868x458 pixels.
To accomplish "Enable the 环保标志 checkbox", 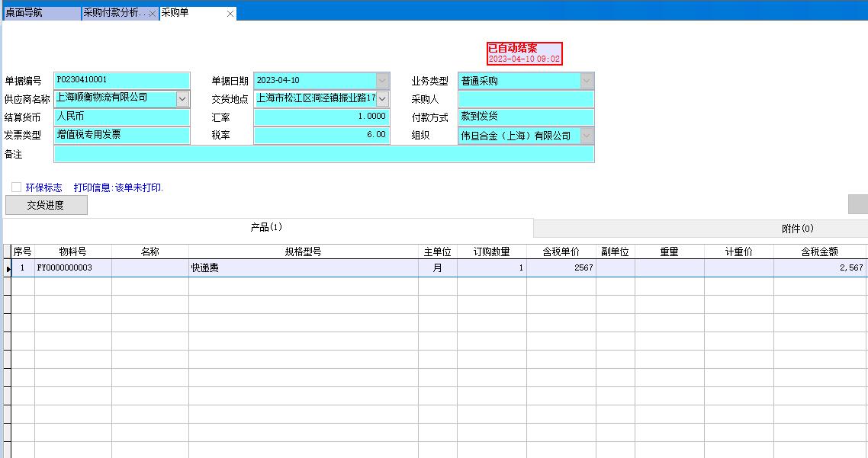I will tap(15, 186).
